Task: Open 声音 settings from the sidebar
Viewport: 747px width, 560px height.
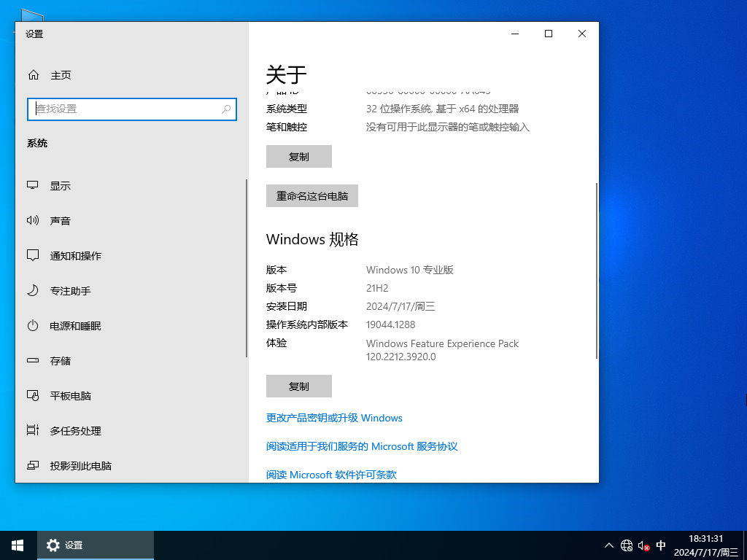Action: [x=59, y=221]
